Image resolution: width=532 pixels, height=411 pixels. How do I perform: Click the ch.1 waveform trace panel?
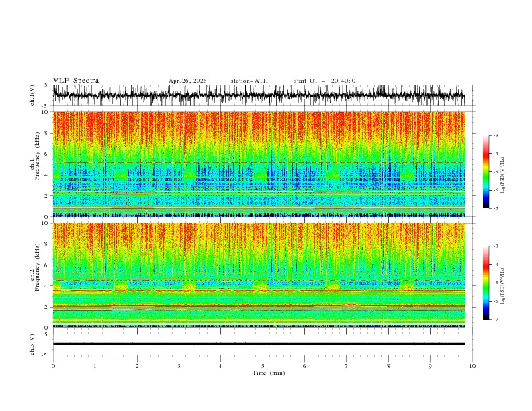[259, 95]
